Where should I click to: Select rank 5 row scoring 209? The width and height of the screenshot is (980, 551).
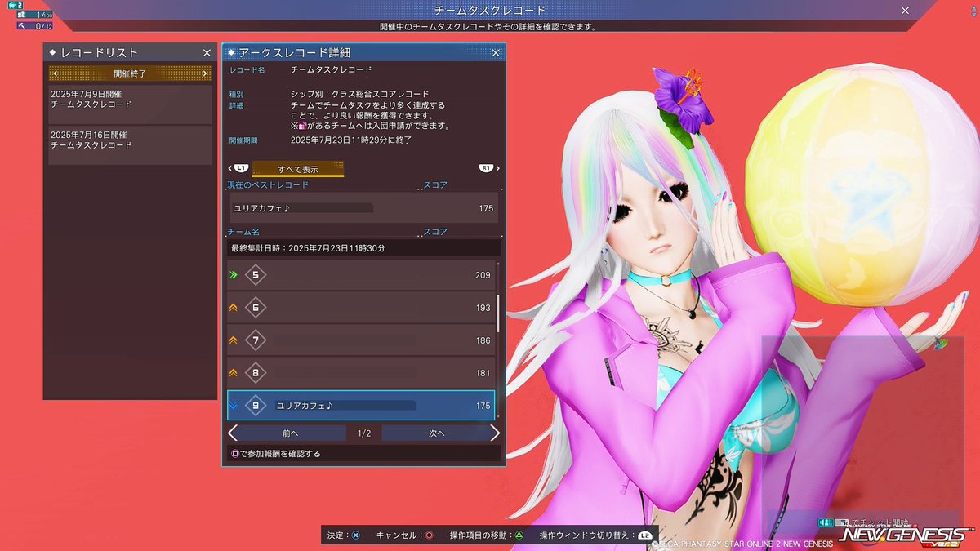pos(360,275)
